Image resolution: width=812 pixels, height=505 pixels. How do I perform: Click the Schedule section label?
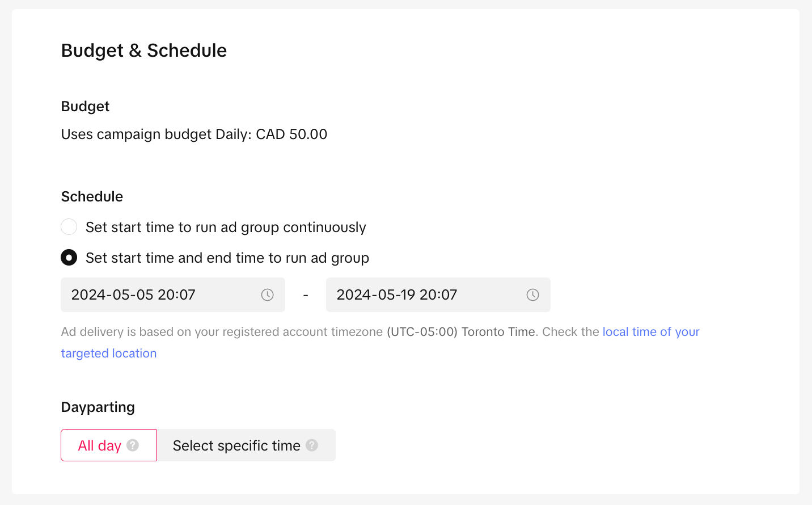click(92, 197)
